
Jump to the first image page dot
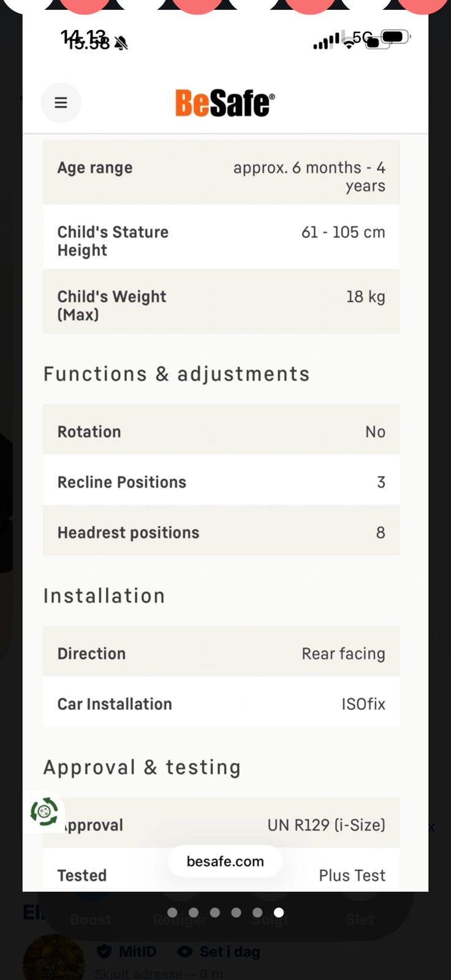(172, 913)
